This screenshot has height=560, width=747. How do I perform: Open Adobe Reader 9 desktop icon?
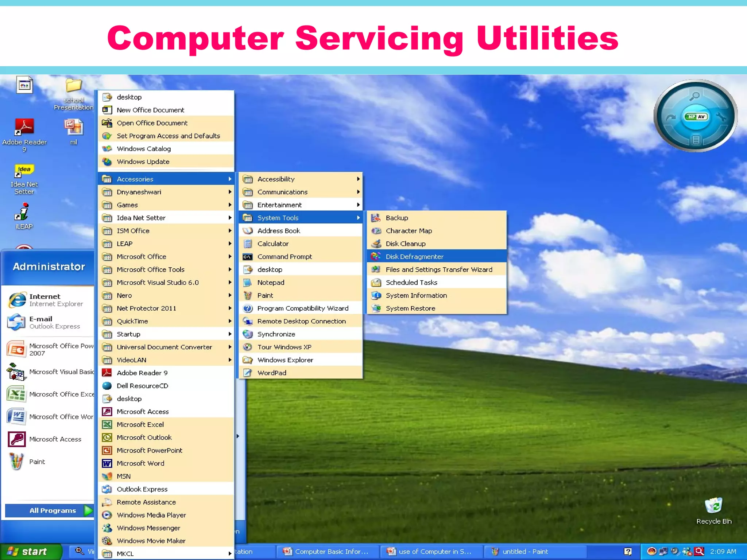point(24,135)
